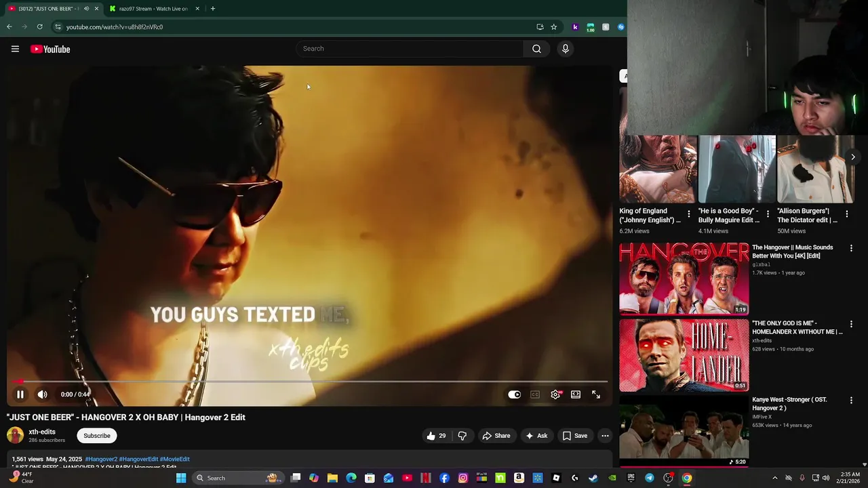Screen dimensions: 868x488
Task: Open options for Hangover Music Sounds video
Action: click(x=851, y=249)
